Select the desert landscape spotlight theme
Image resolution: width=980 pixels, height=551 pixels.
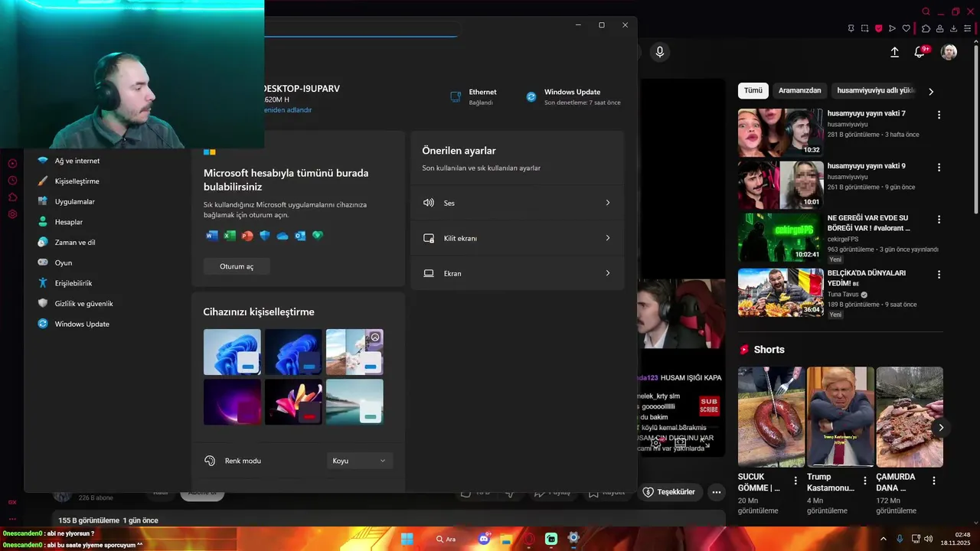pyautogui.click(x=354, y=352)
